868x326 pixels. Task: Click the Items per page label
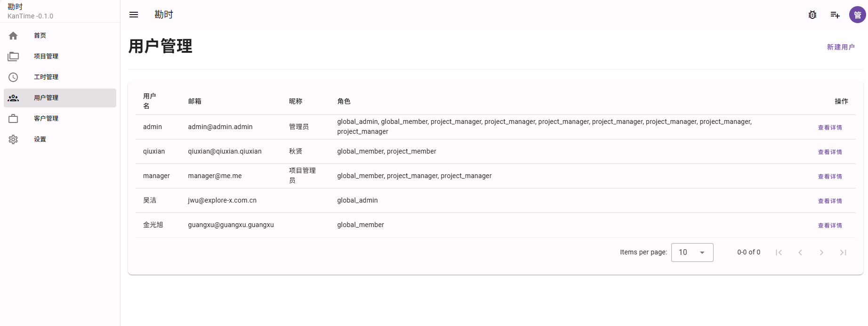643,252
